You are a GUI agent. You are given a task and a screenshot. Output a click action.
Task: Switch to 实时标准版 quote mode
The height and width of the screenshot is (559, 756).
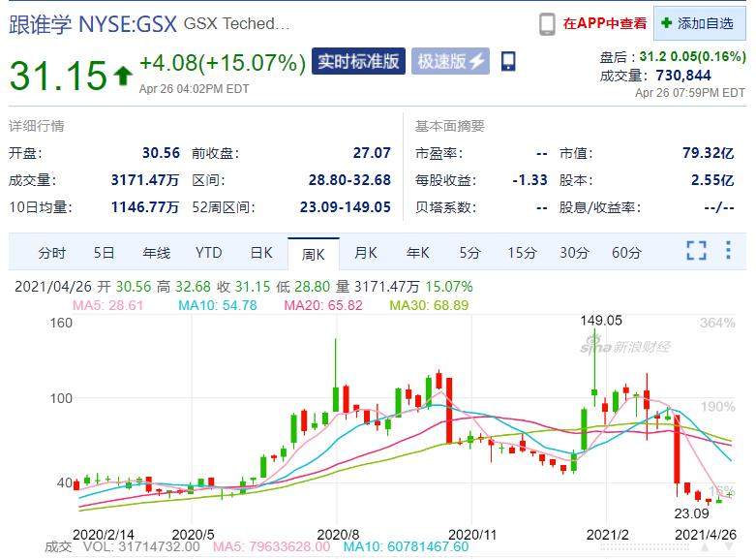pos(358,61)
